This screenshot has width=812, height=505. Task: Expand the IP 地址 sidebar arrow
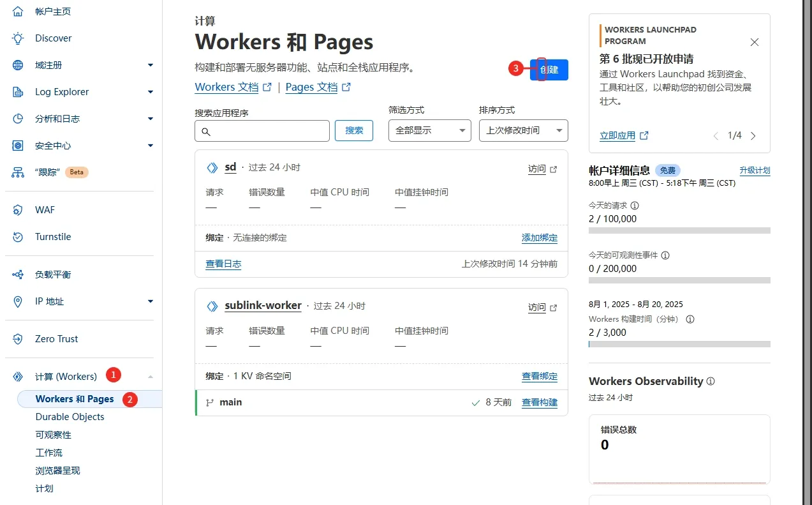[151, 301]
